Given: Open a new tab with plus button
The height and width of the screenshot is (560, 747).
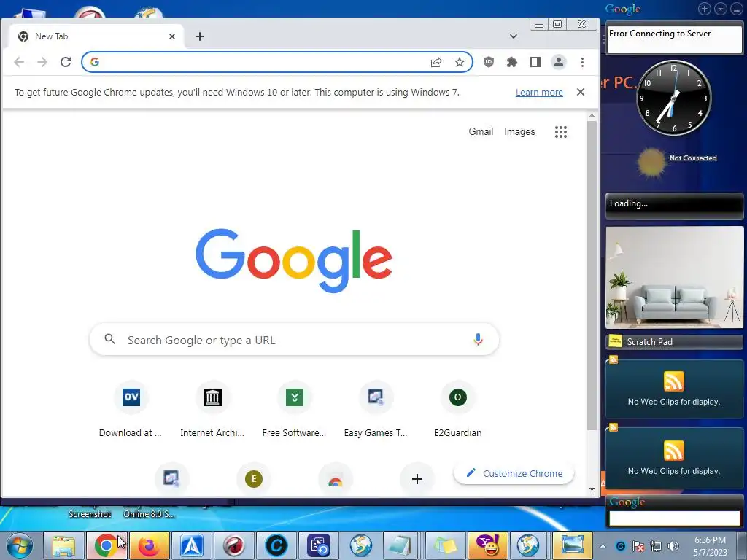Looking at the screenshot, I should (200, 36).
